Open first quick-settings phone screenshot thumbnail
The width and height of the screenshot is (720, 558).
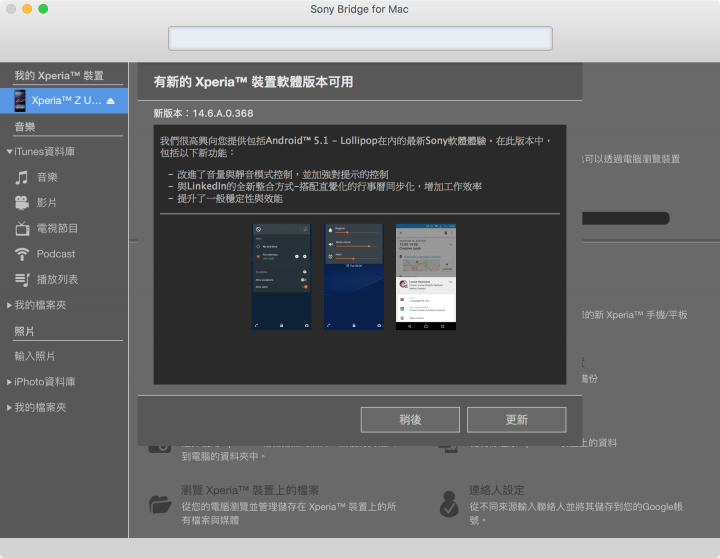[282, 277]
